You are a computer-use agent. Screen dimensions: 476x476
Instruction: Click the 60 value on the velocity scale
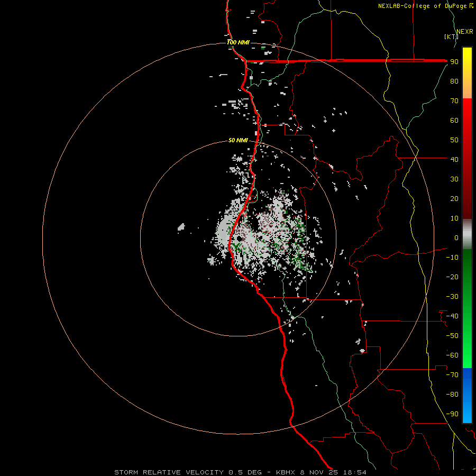pyautogui.click(x=454, y=120)
